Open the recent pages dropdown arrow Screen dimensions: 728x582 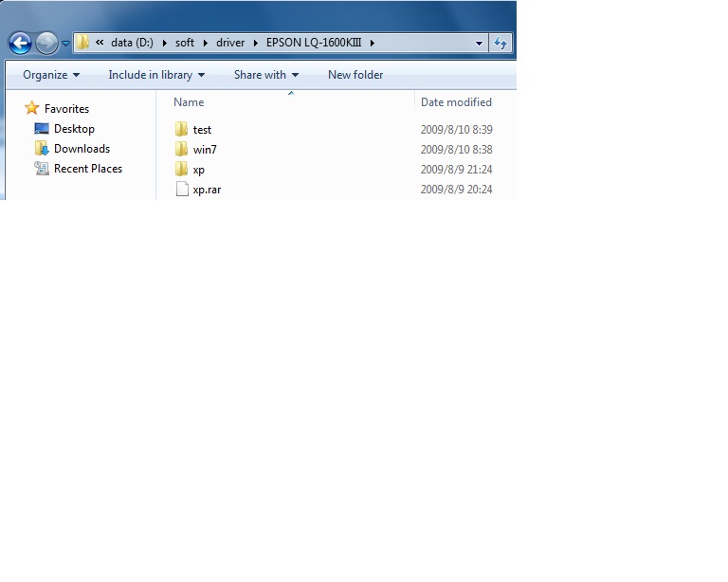(x=66, y=44)
